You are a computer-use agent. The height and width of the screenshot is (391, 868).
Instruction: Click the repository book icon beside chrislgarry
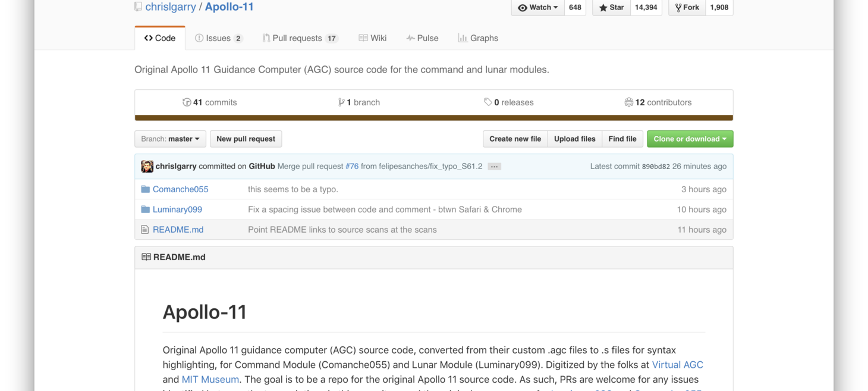(x=139, y=7)
